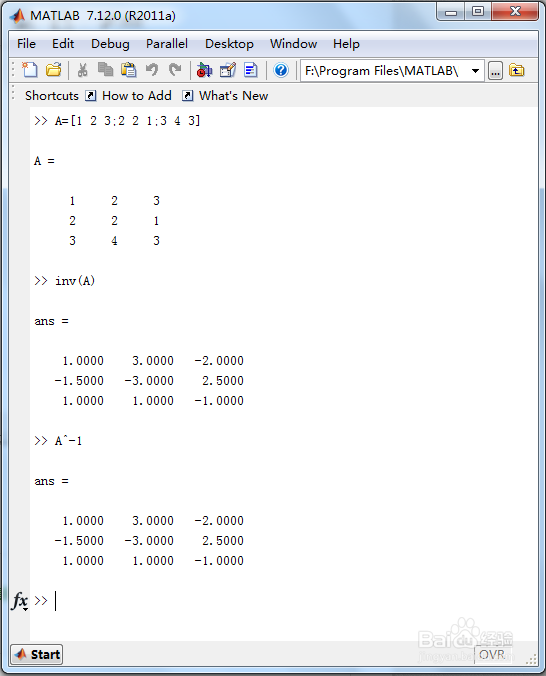Undo the last action
The height and width of the screenshot is (676, 546).
tap(152, 70)
